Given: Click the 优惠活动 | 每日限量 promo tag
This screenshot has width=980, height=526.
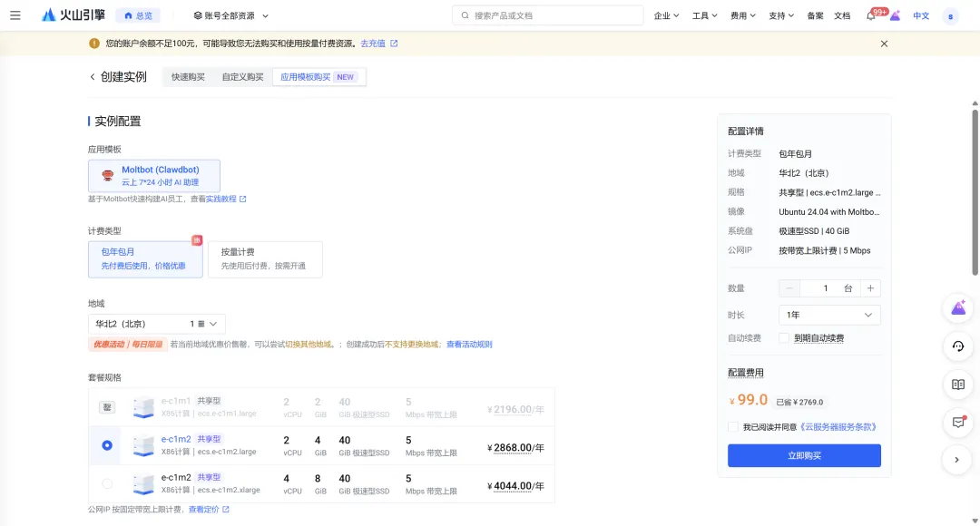Looking at the screenshot, I should tap(128, 345).
